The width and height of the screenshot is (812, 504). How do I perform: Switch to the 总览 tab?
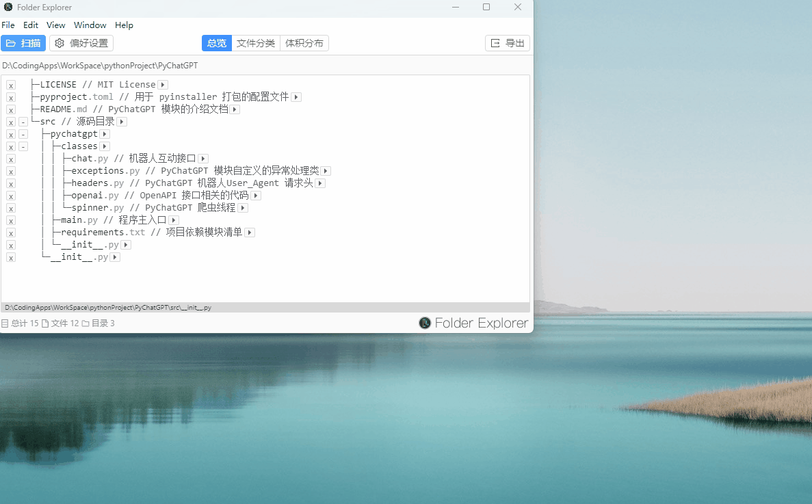pos(216,43)
